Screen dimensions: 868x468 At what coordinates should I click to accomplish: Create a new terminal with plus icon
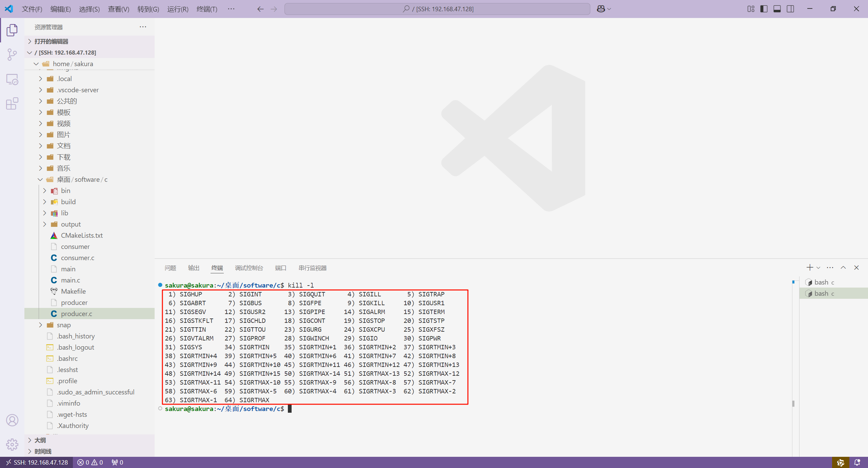click(810, 268)
